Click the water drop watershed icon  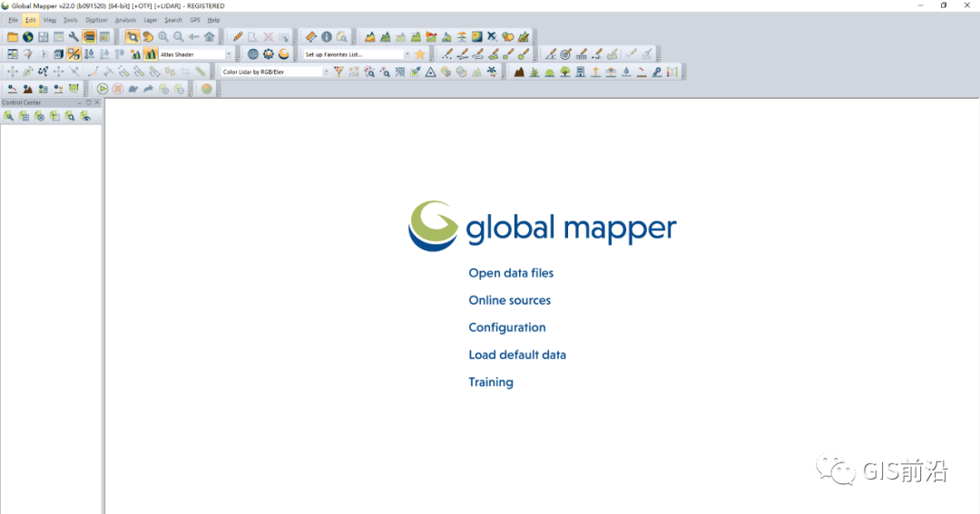(446, 37)
